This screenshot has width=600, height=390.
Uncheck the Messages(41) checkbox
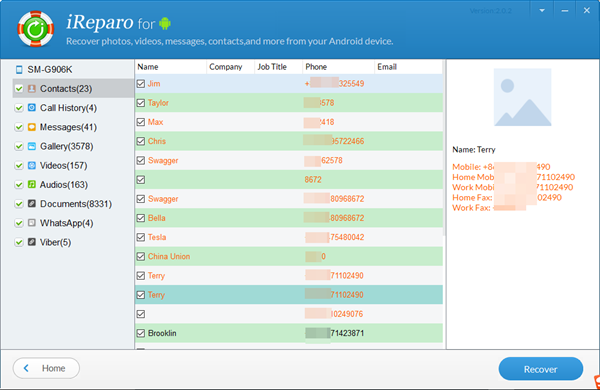(19, 127)
